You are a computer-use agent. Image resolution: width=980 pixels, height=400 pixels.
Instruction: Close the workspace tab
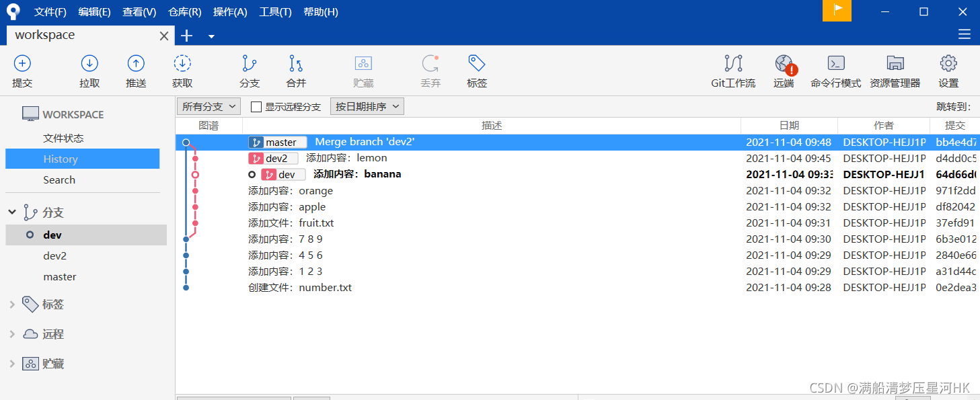[164, 36]
